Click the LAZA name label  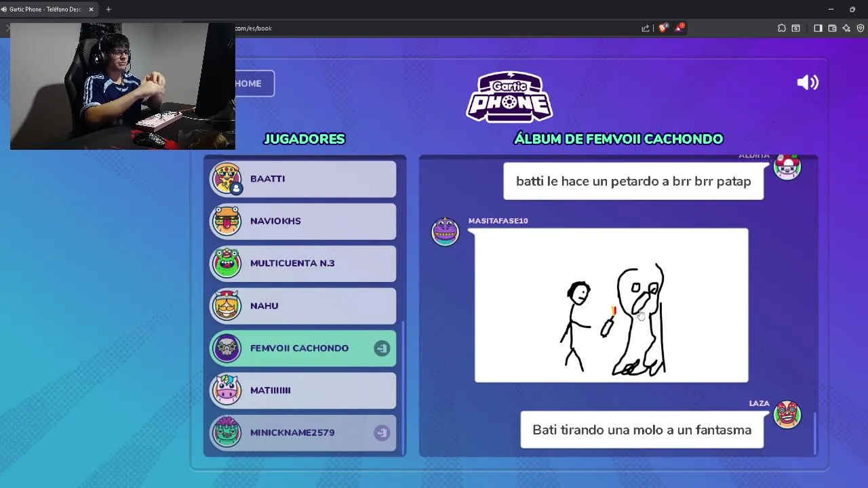coord(759,403)
